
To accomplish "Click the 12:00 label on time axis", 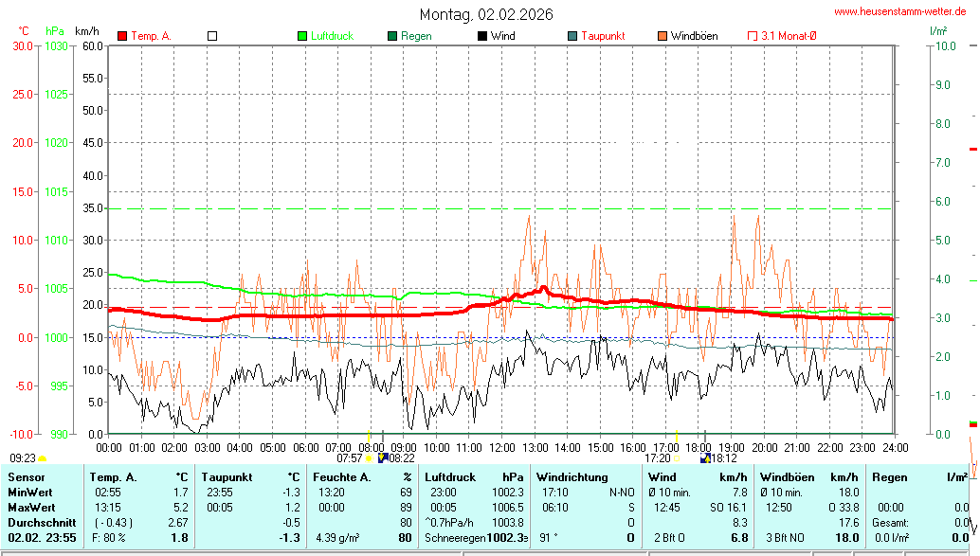I will [501, 446].
